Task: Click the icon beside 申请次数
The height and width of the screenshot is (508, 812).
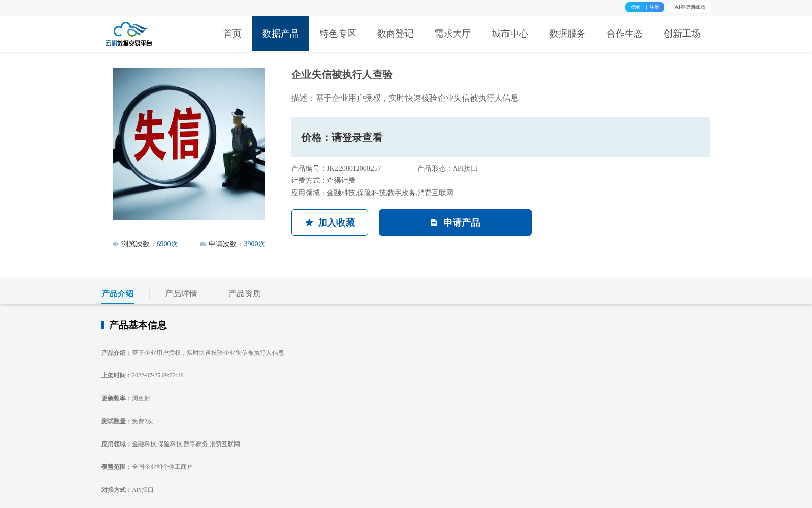Action: point(203,244)
